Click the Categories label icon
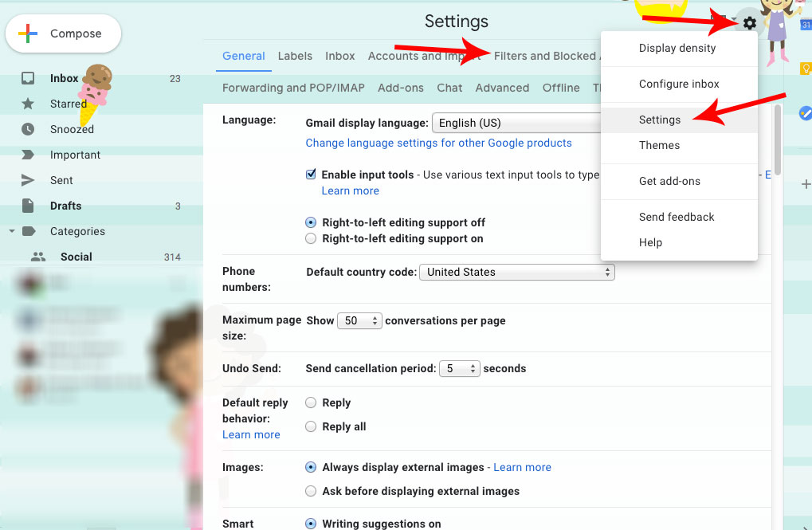The width and height of the screenshot is (812, 530). pyautogui.click(x=29, y=231)
